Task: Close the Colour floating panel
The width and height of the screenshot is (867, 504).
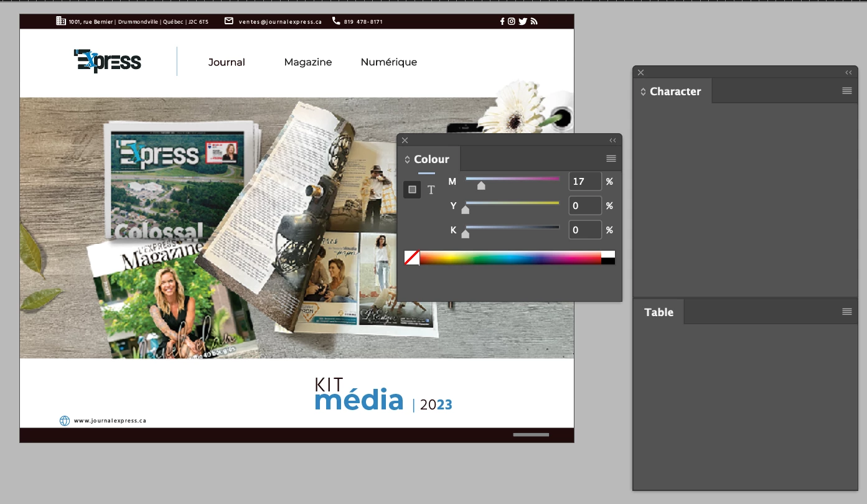Action: (x=405, y=141)
